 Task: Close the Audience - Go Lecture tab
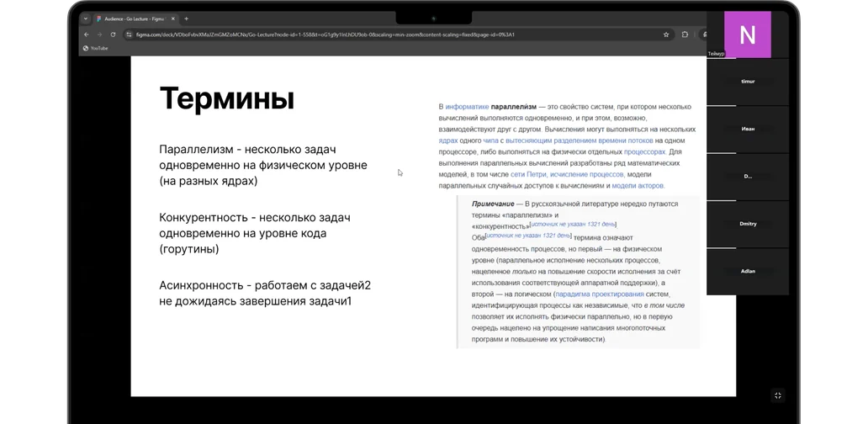173,19
